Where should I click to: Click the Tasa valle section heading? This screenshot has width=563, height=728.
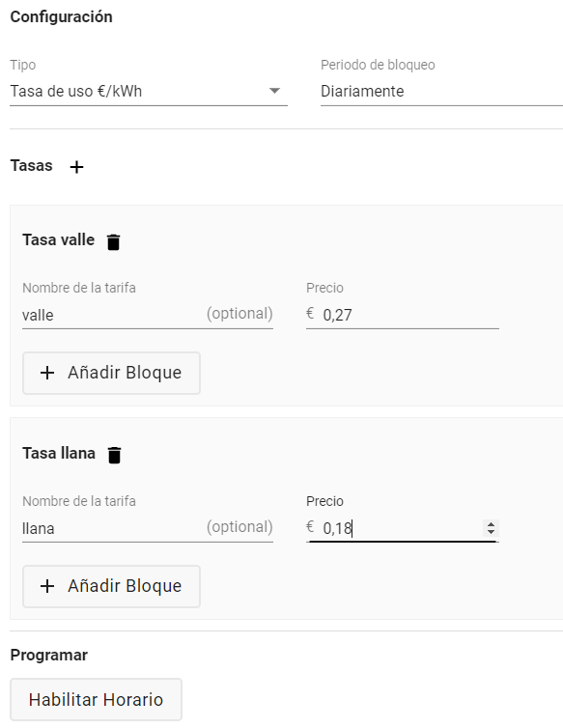pyautogui.click(x=59, y=240)
